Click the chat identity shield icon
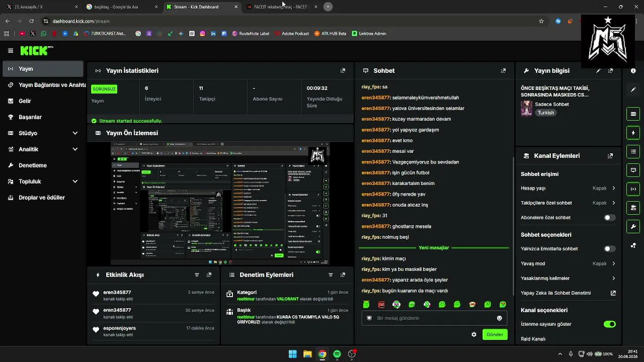The image size is (644, 362). point(369,318)
